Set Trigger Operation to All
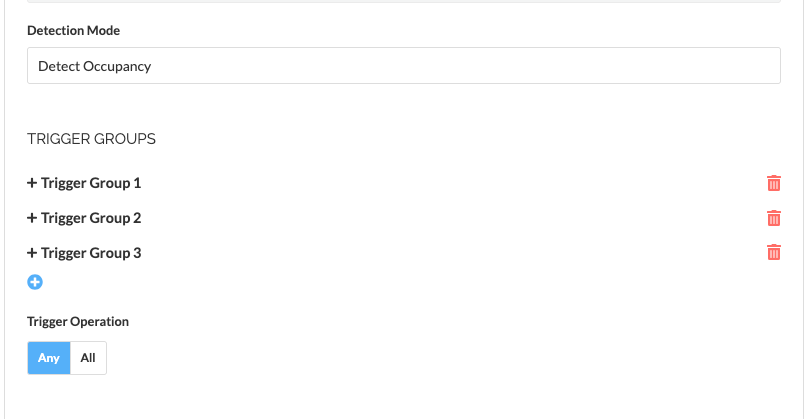This screenshot has height=419, width=811. pyautogui.click(x=88, y=358)
